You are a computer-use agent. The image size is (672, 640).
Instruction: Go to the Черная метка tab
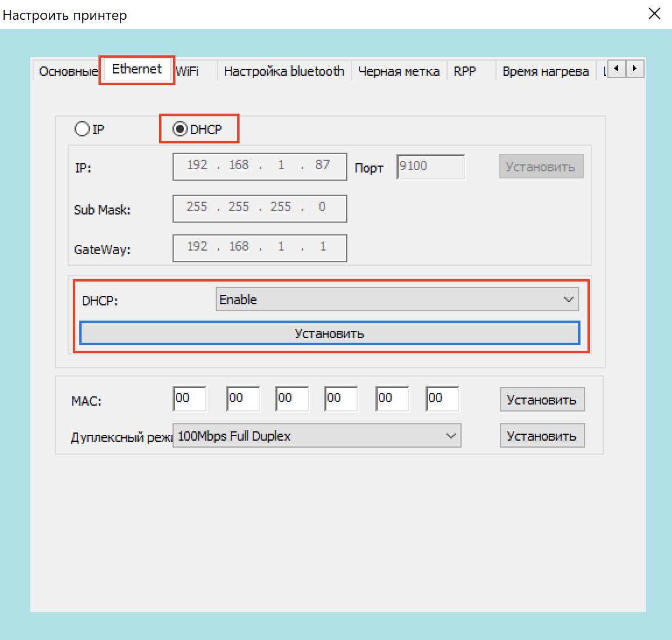(399, 72)
